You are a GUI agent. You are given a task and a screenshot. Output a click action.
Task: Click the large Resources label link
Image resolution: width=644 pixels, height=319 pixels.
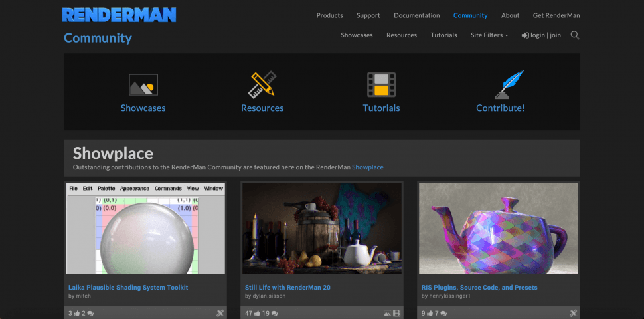point(262,108)
